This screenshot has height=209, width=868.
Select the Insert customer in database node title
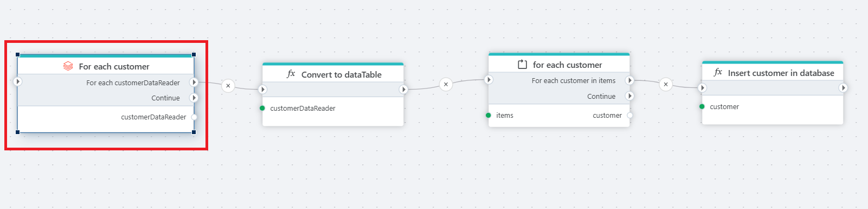click(781, 73)
